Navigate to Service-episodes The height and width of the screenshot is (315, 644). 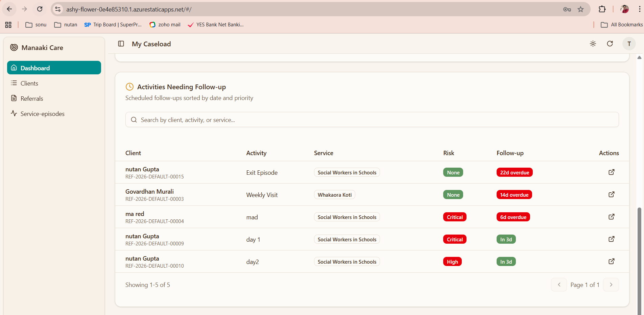(x=42, y=114)
